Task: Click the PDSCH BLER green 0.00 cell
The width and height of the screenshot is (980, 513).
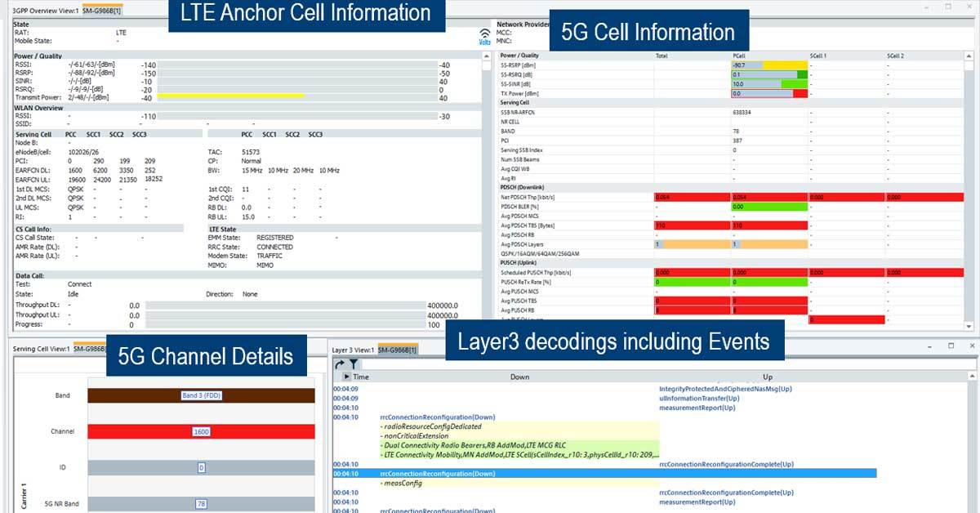Action: 770,207
